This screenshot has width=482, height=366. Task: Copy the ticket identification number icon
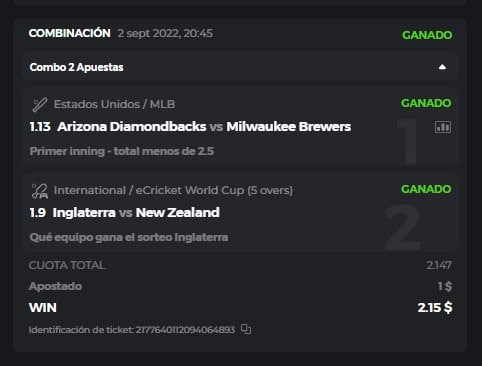(246, 329)
